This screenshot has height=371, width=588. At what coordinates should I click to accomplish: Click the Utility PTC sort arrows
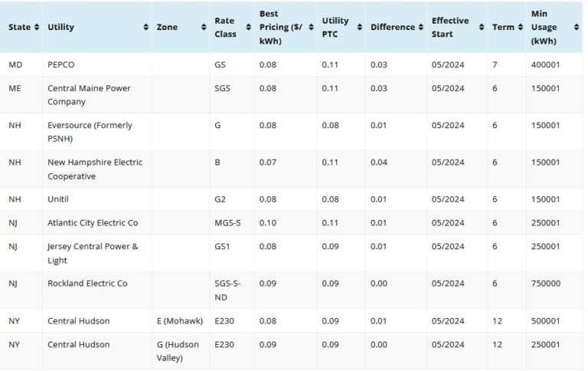[x=358, y=28]
